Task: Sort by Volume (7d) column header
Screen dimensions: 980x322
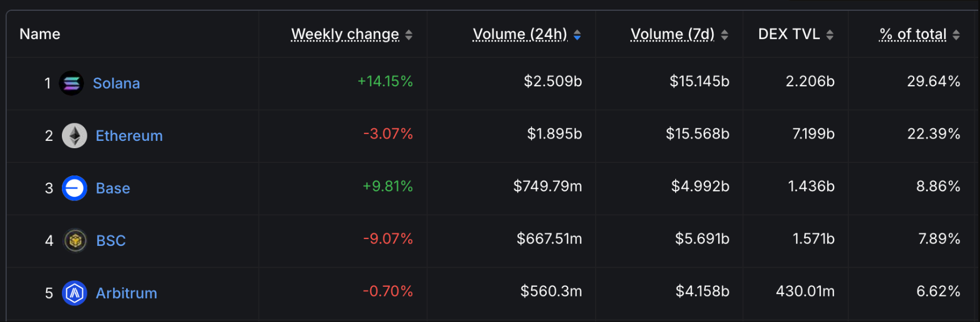Action: coord(672,35)
